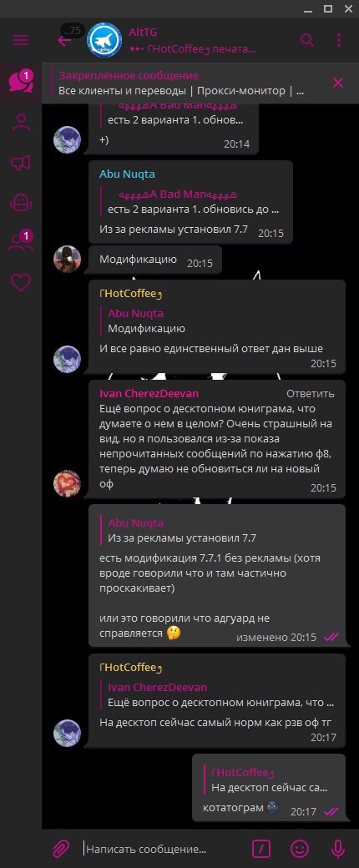Viewport: 359px width, 868px height.
Task: Open the groups folder with unread badge
Action: pos(21,243)
